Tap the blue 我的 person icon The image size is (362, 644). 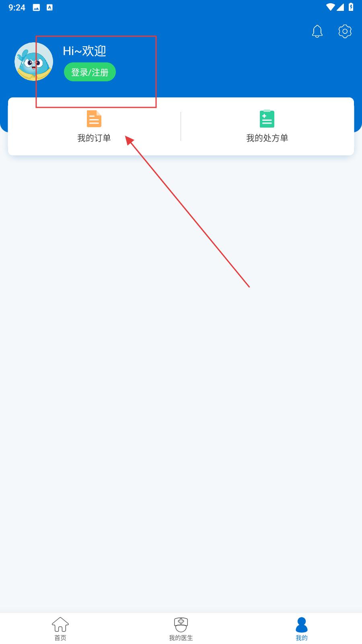[302, 625]
